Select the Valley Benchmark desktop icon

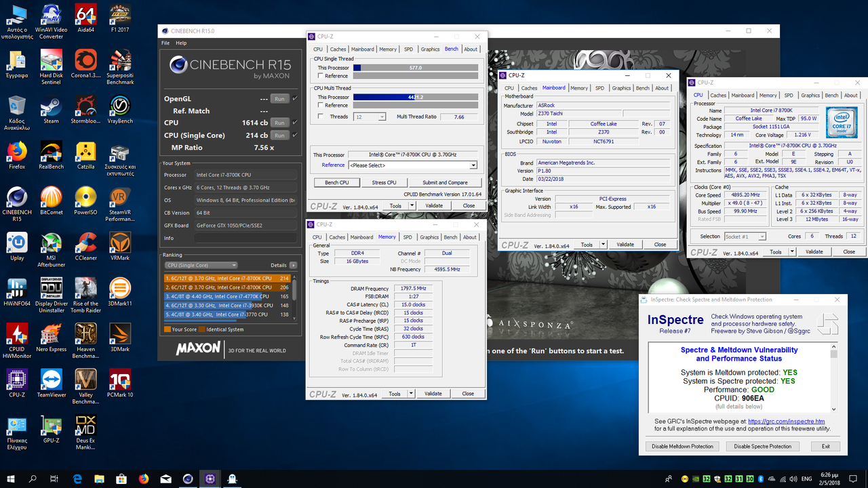point(85,387)
